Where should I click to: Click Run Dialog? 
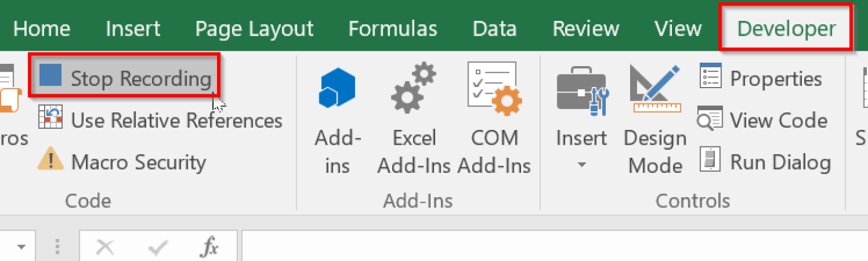(x=765, y=162)
